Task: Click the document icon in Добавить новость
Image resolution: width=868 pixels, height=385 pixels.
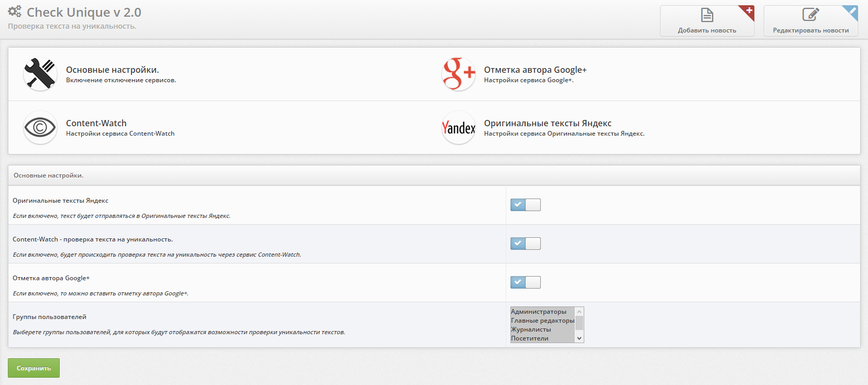Action: (707, 15)
